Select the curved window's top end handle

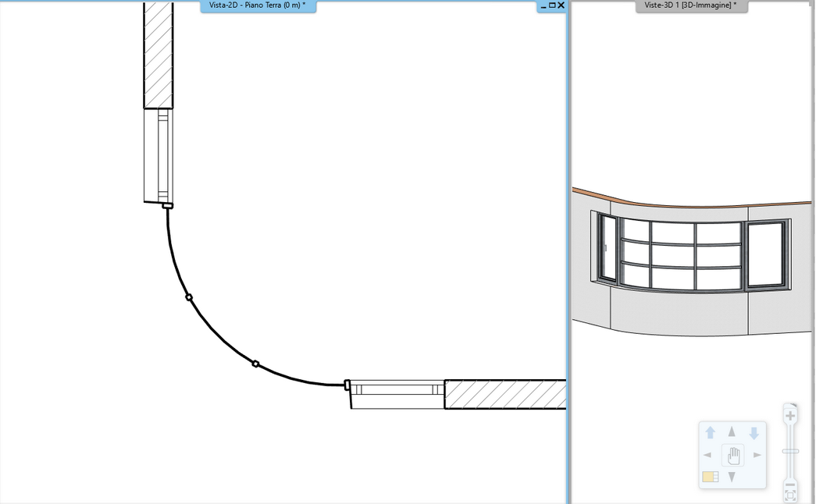[167, 206]
